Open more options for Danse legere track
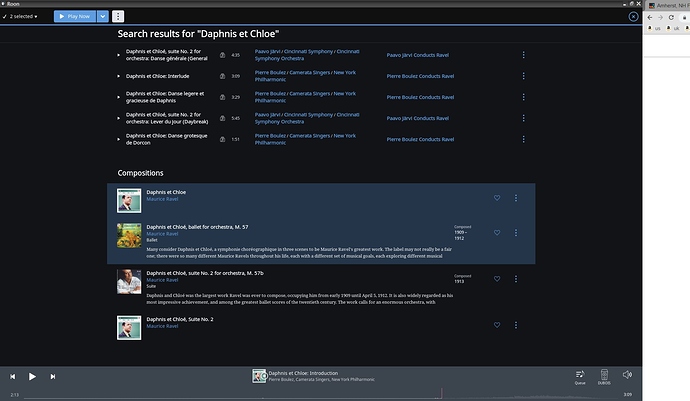 (x=523, y=97)
